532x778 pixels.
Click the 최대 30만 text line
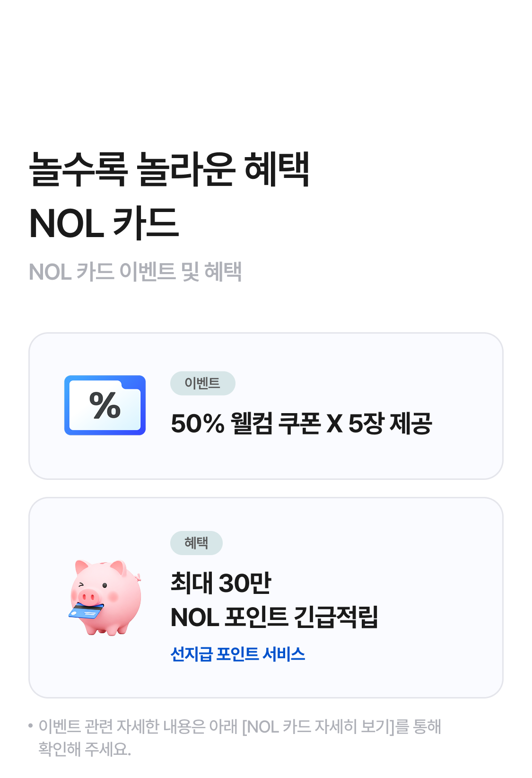click(221, 583)
